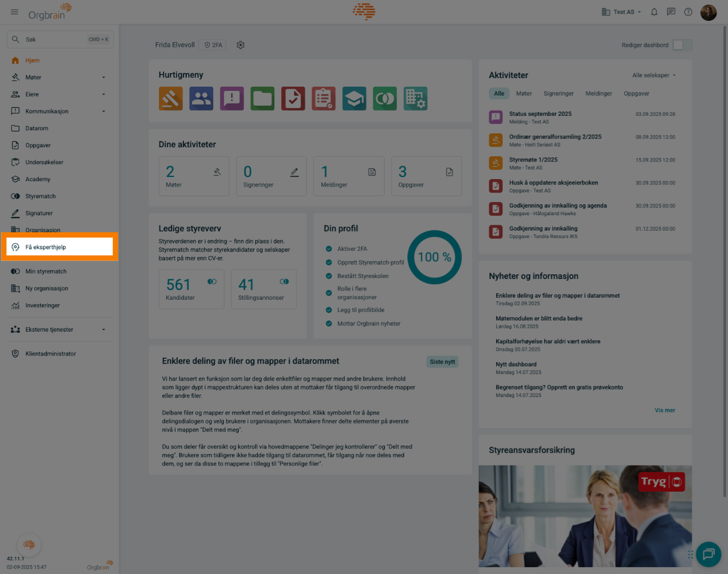Click the Signaturer pen icon in sidebar
728x574 pixels.
(x=15, y=214)
